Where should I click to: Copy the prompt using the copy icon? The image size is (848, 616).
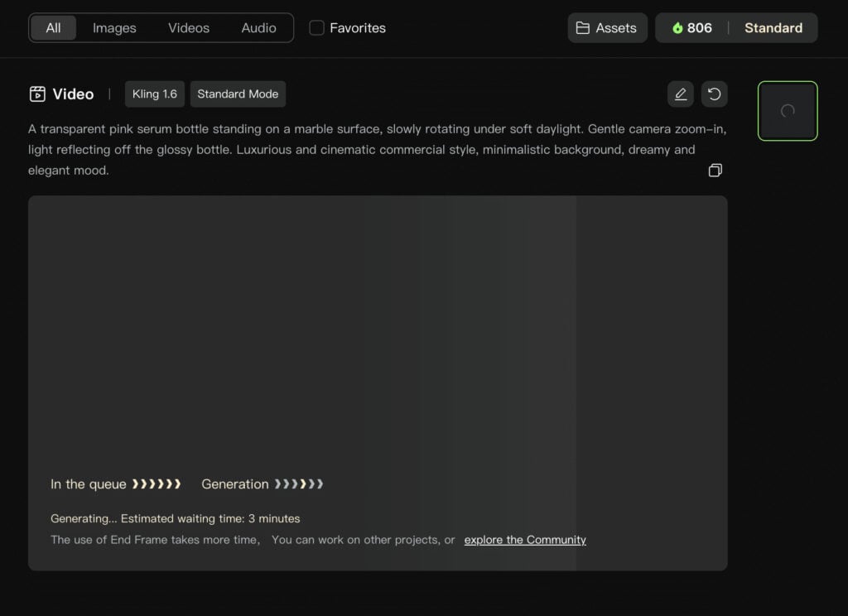(x=715, y=171)
